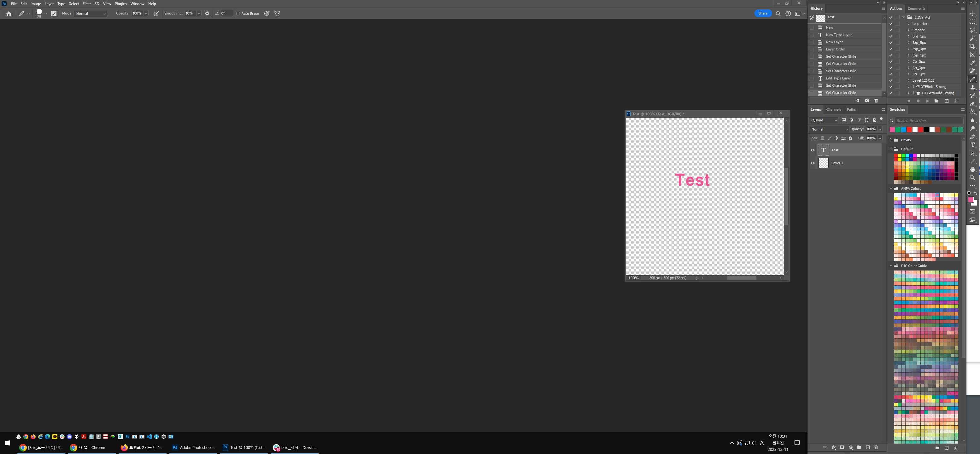Open the blending mode dropdown in Layers panel

[x=829, y=129]
